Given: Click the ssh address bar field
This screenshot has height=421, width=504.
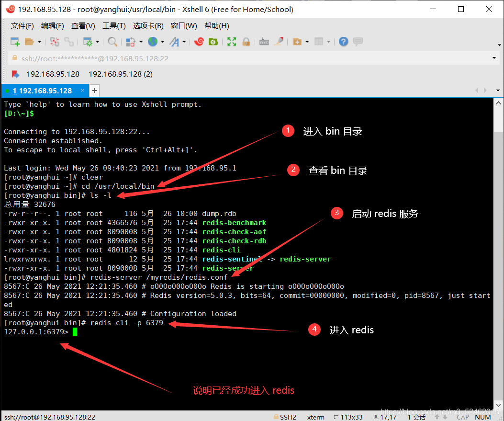Looking at the screenshot, I should [x=254, y=58].
